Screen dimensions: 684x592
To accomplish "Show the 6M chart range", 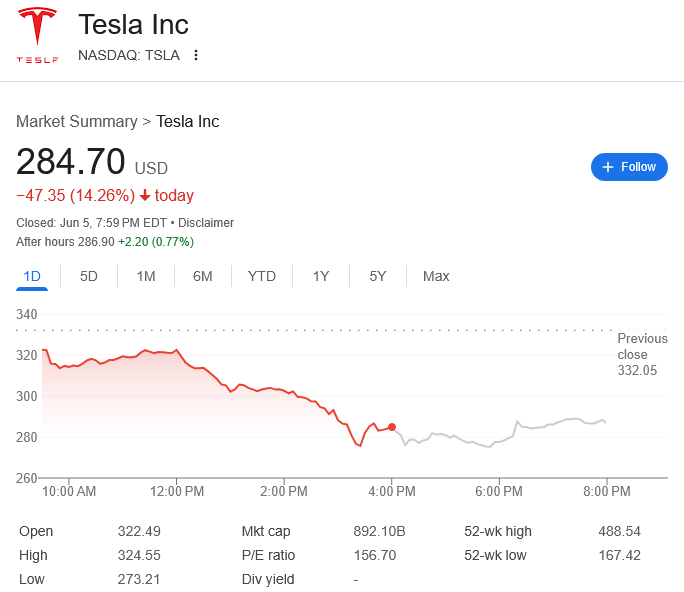I will coord(202,276).
